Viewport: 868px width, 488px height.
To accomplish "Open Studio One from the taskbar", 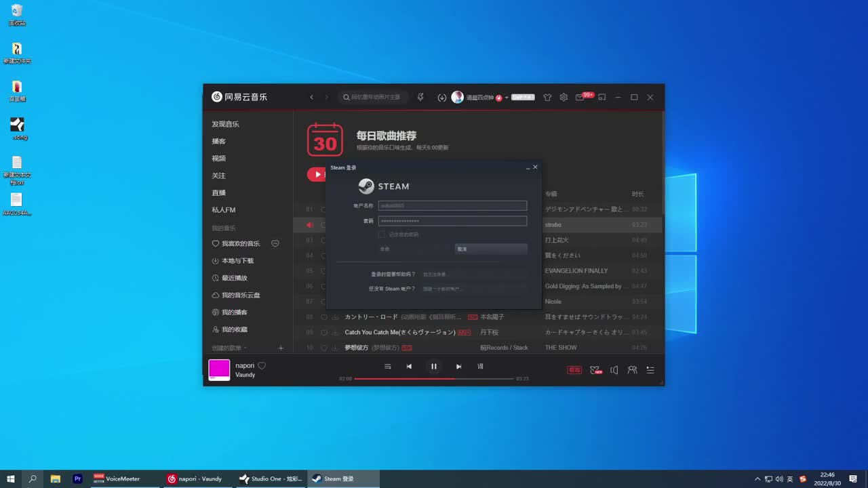I will coord(271,479).
